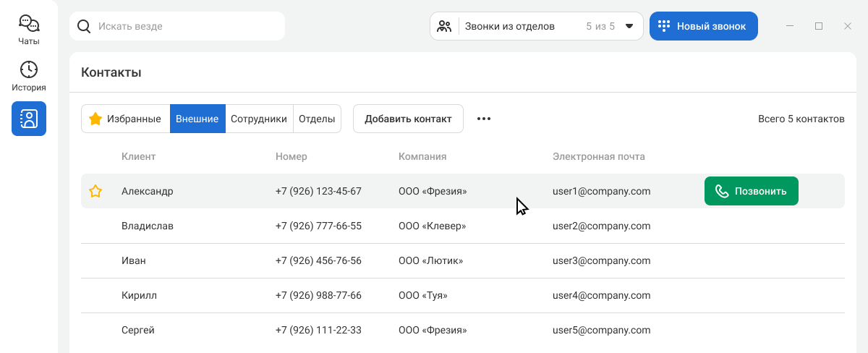Image resolution: width=868 pixels, height=353 pixels.
Task: Select the Владислав contact row
Action: [x=148, y=226]
